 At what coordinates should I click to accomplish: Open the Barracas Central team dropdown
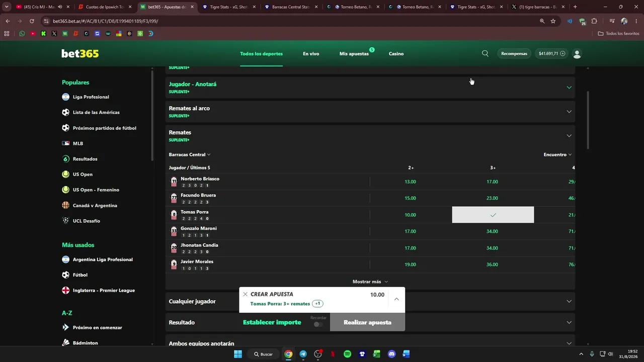[190, 155]
